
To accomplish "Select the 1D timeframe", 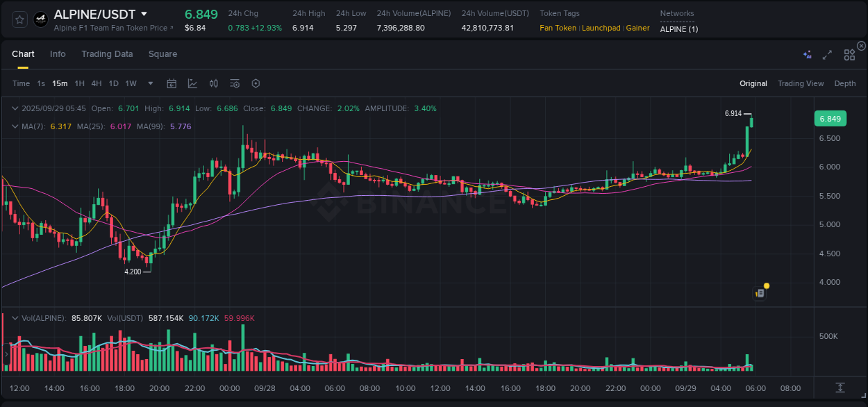I will click(113, 83).
